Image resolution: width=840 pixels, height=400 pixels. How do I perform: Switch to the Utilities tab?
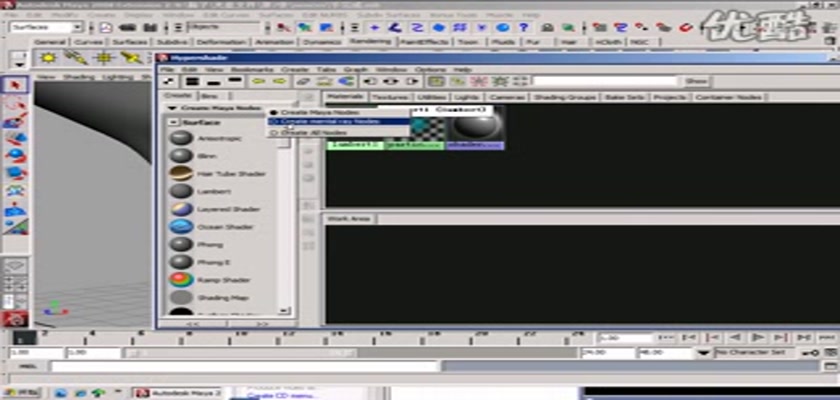click(x=431, y=97)
